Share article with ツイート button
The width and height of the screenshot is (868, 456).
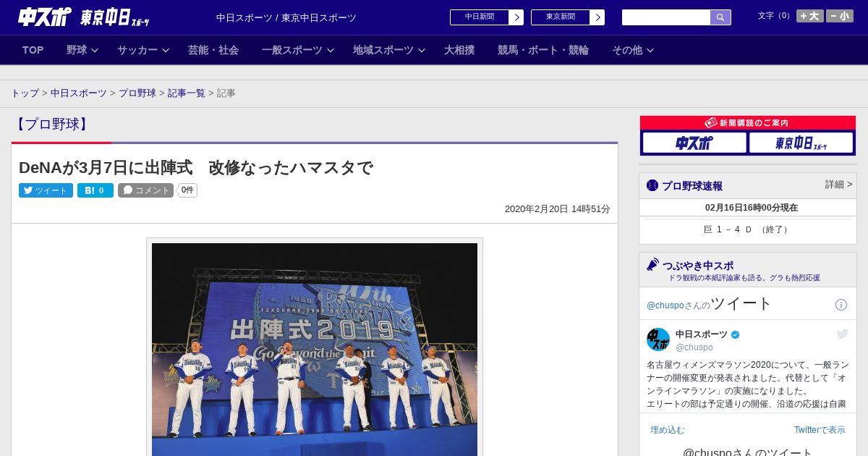tap(46, 190)
